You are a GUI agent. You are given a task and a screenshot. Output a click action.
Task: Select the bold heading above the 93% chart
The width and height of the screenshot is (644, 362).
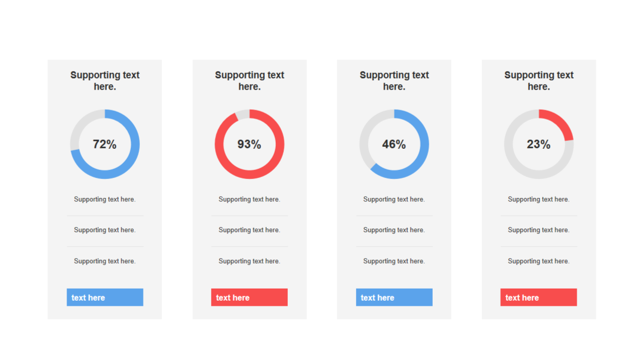coord(250,80)
